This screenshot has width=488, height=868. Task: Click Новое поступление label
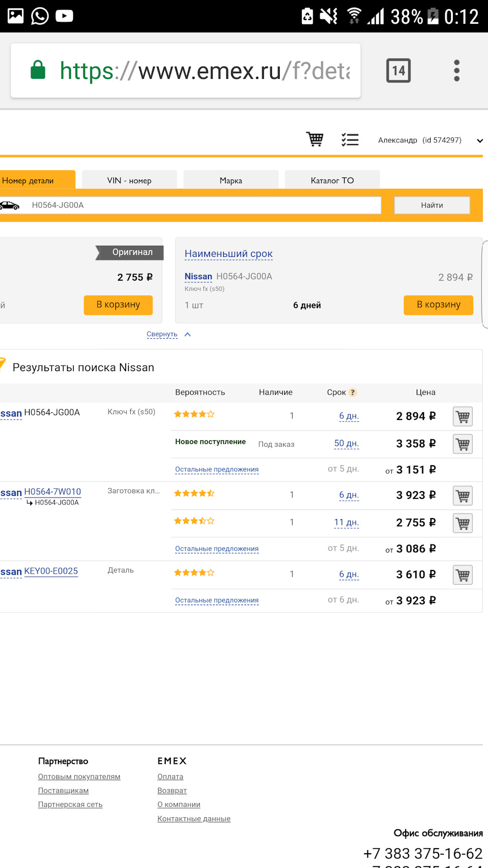pos(210,442)
